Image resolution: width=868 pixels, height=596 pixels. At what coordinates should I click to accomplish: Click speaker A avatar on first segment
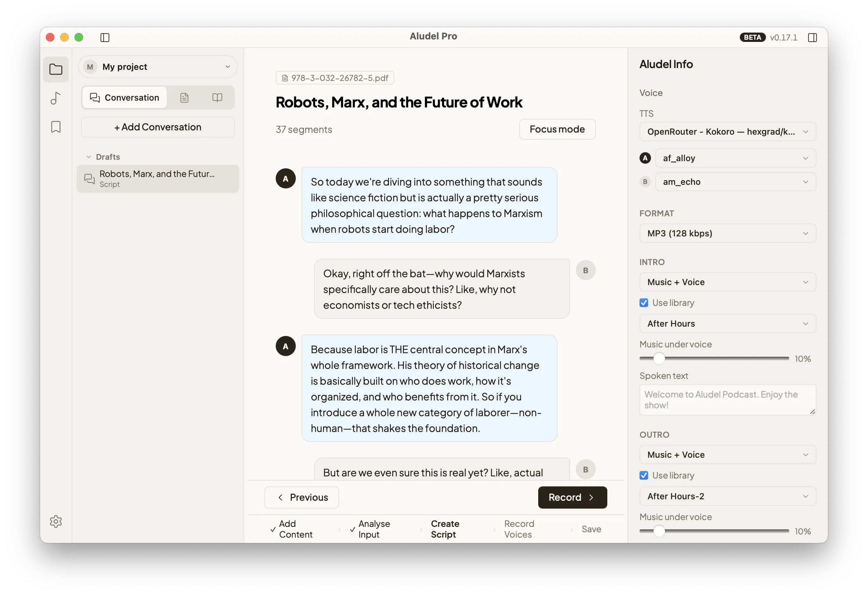tap(285, 178)
